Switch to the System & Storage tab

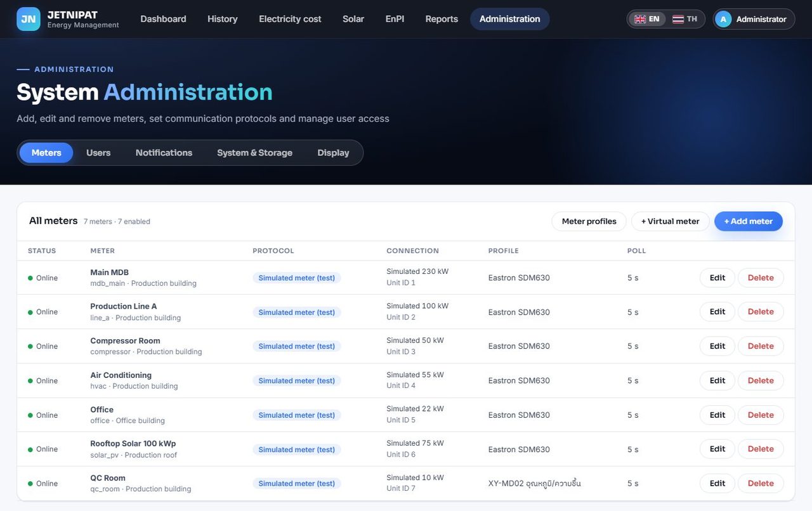(254, 153)
